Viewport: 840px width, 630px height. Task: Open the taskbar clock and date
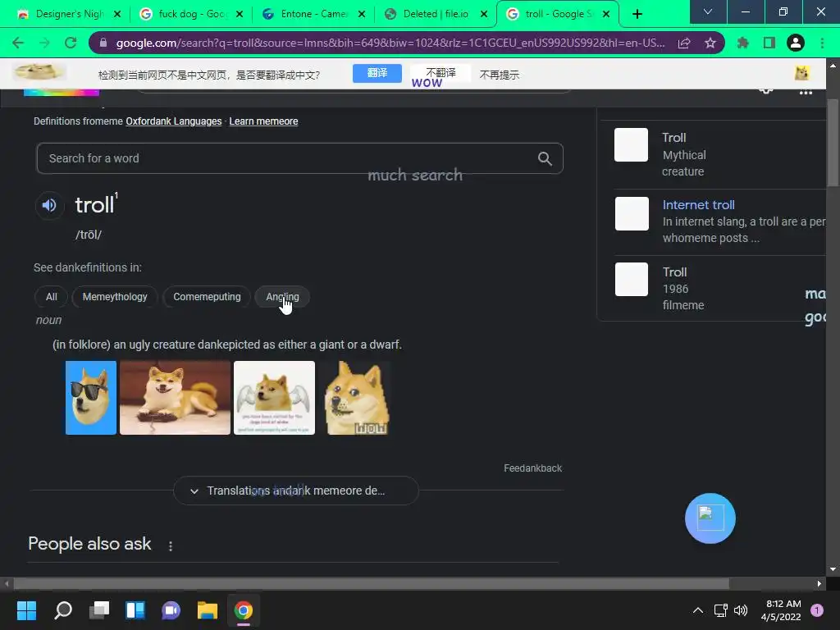(781, 610)
